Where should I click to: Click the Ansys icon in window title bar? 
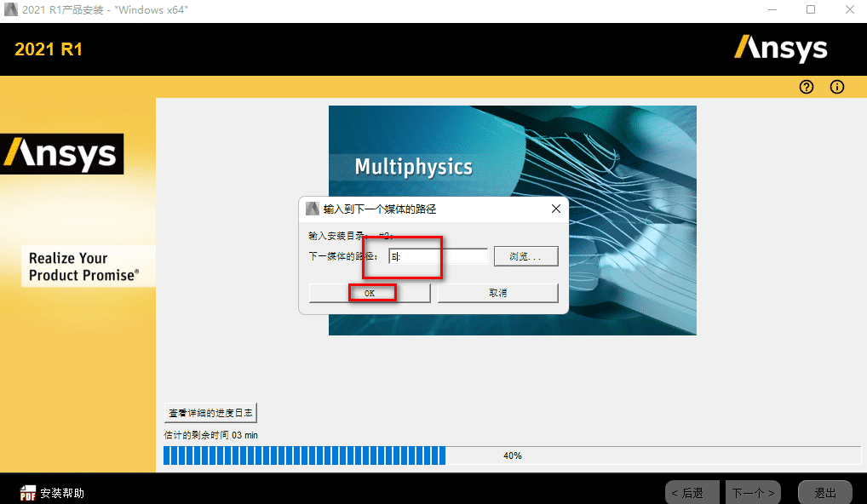[11, 9]
